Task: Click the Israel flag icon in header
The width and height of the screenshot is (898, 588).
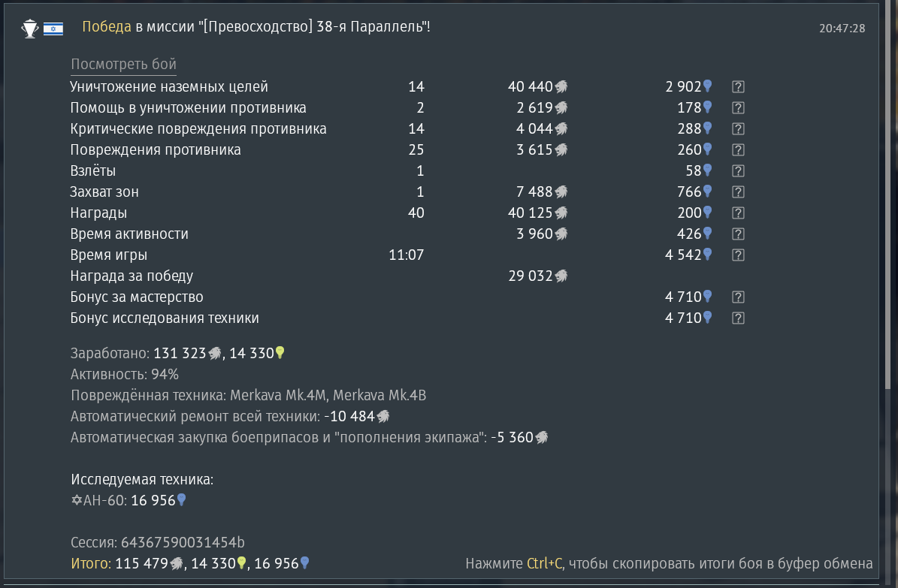Action: tap(53, 29)
